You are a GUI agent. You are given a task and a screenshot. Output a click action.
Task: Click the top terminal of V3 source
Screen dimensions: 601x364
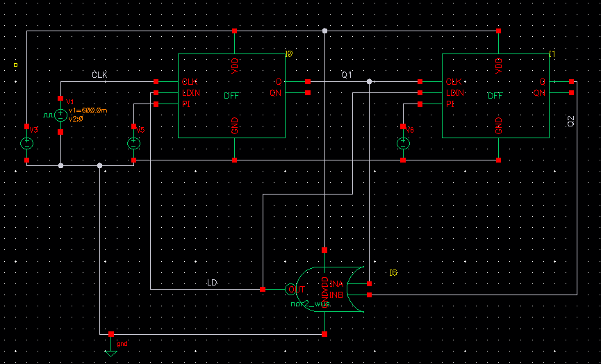click(x=27, y=126)
